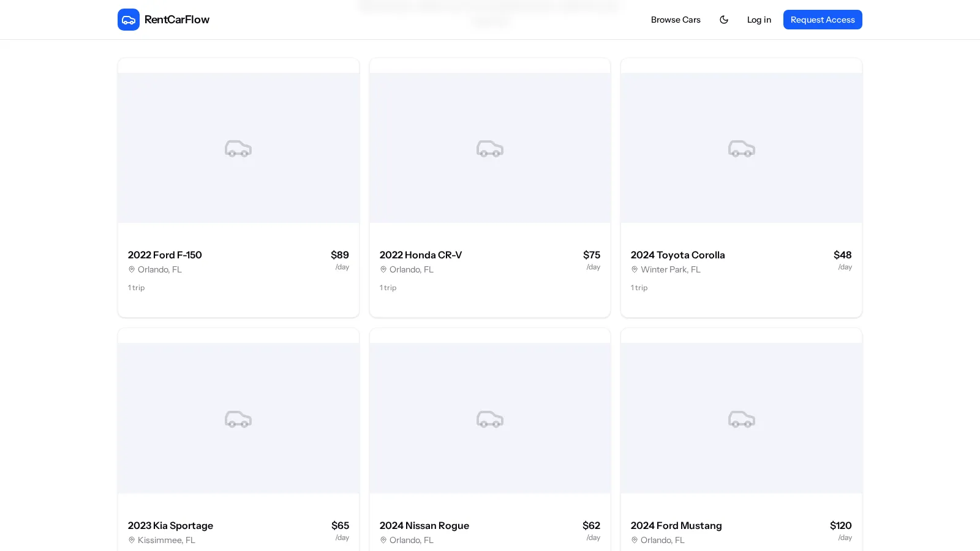The image size is (980, 551).
Task: Click the car icon in the Honda CR-V card
Action: click(x=490, y=149)
